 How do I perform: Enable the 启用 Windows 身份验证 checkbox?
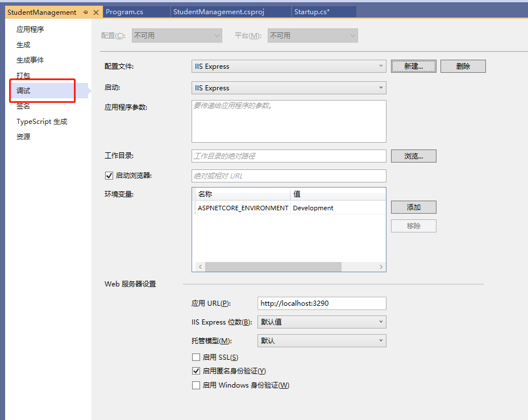pos(196,385)
